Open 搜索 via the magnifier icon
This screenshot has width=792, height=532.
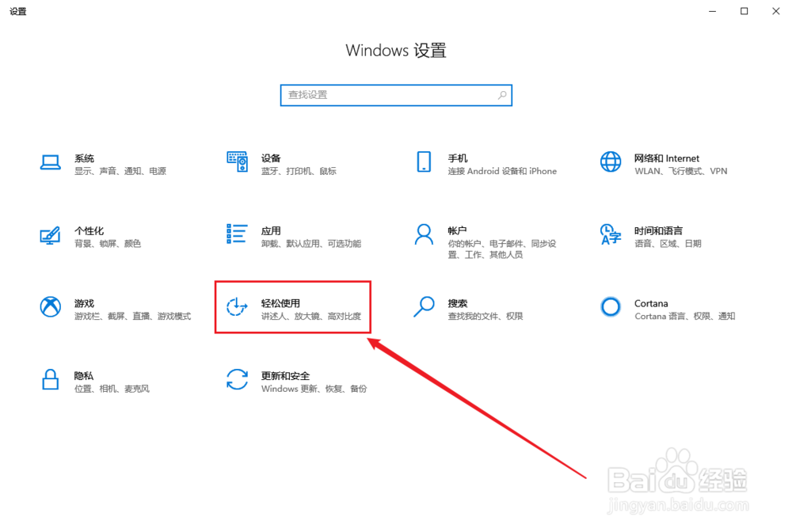423,308
